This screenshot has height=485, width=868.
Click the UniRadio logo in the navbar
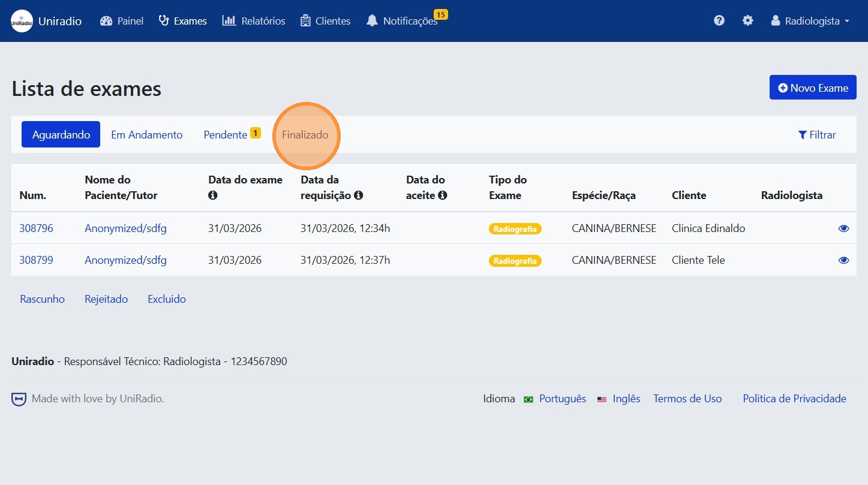(21, 20)
